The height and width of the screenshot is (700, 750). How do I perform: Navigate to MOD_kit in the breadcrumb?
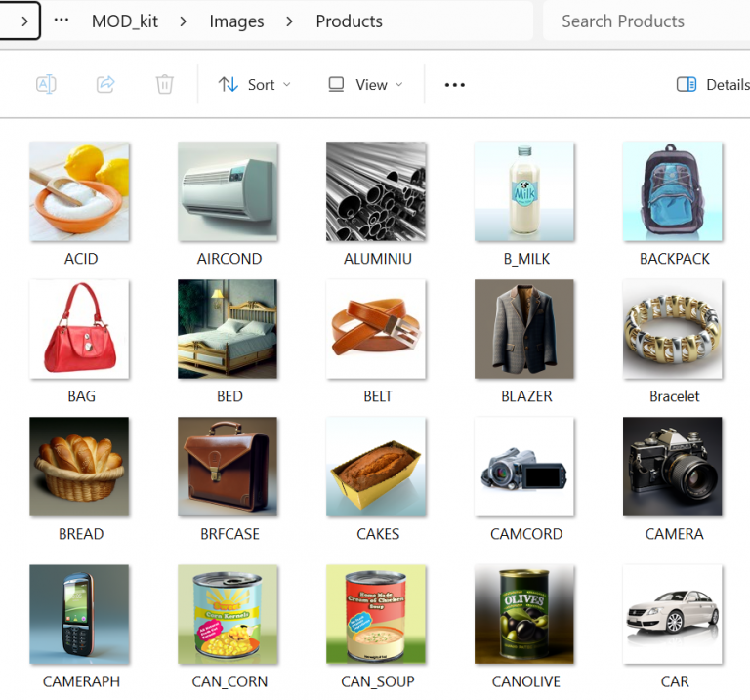coord(125,21)
